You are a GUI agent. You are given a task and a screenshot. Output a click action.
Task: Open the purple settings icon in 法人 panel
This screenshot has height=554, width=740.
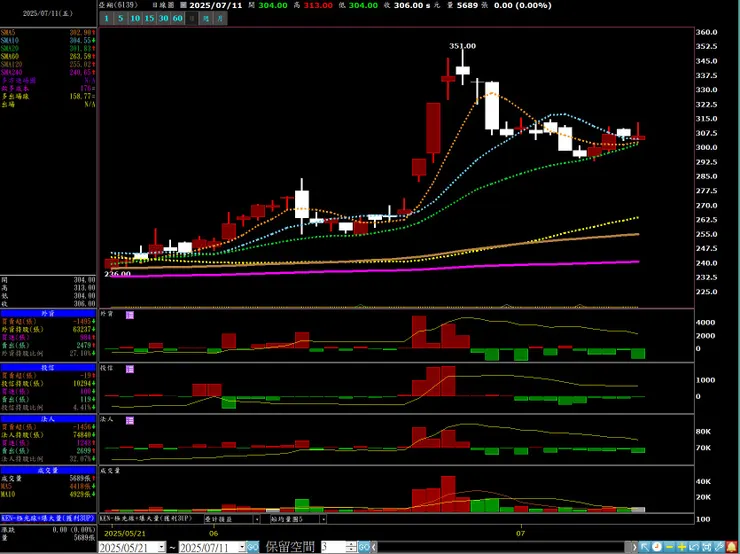click(x=129, y=420)
